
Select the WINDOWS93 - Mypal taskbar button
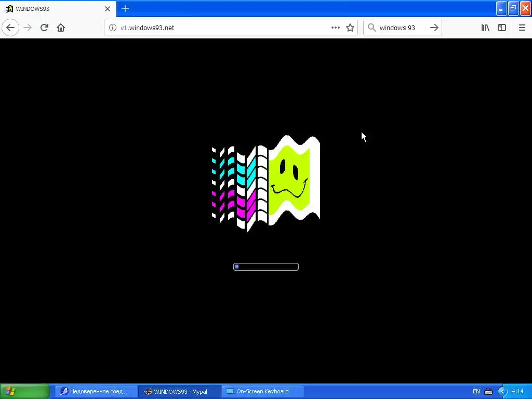[180, 391]
